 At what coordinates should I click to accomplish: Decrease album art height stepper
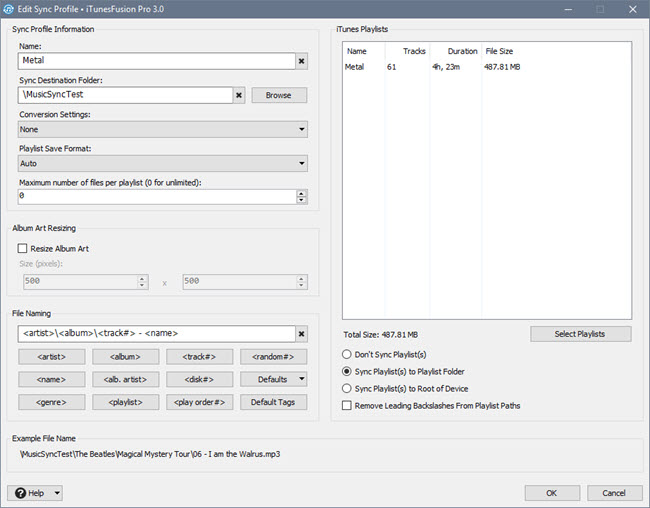[x=301, y=285]
